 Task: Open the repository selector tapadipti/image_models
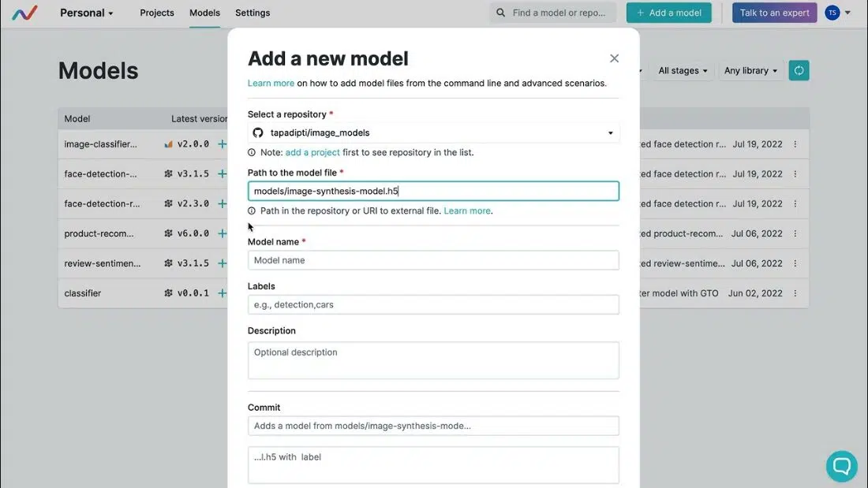(433, 133)
